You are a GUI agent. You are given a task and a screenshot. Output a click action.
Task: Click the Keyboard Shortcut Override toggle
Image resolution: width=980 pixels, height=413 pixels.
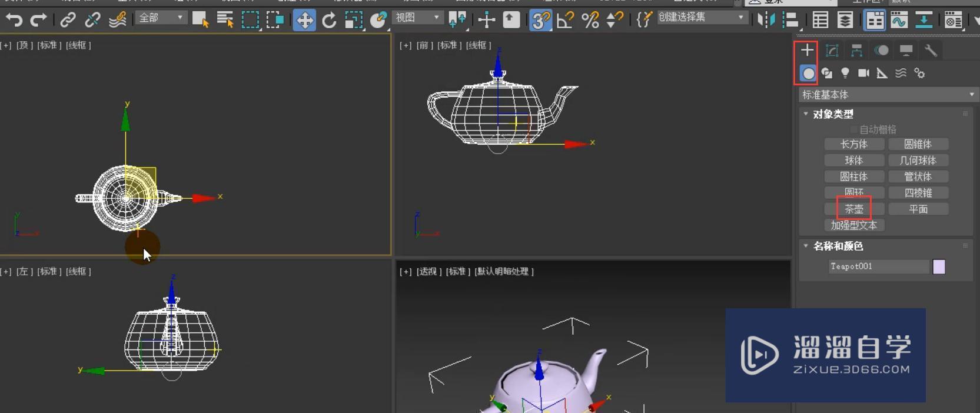(511, 20)
